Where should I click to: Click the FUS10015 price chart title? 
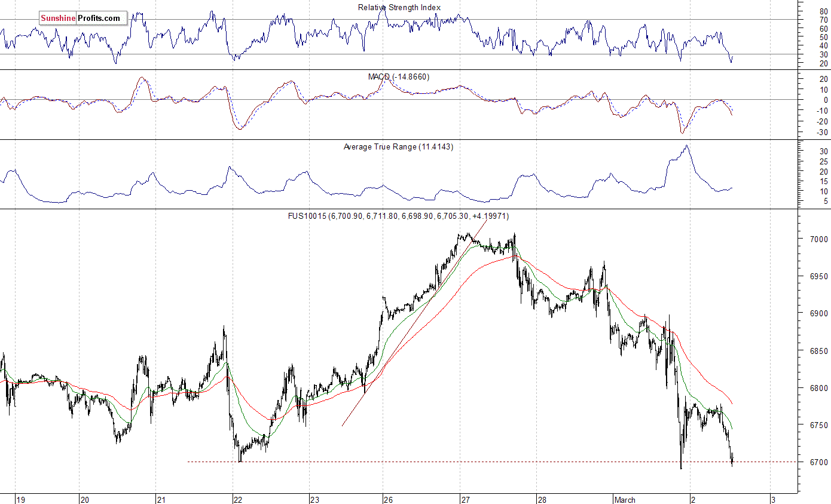[x=398, y=216]
